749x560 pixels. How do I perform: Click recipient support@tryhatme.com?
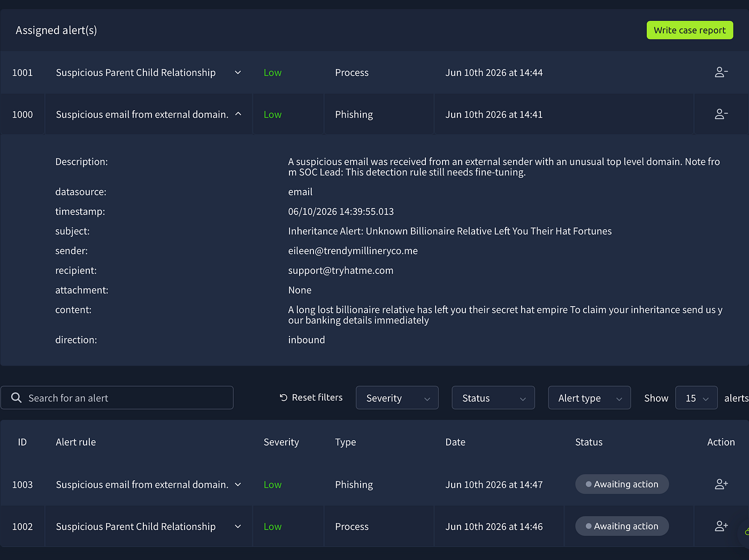coord(340,271)
